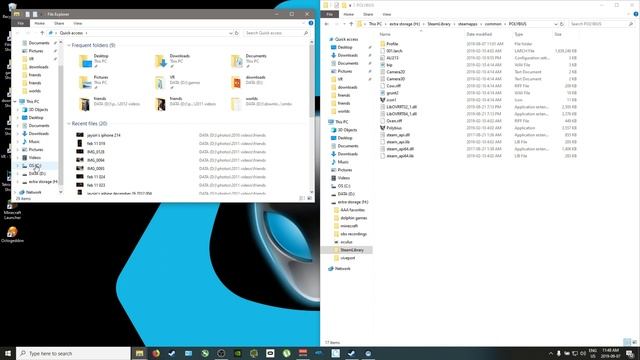Open address history dropdown in POLYBIUS window
The image size is (640, 360).
tap(556, 24)
